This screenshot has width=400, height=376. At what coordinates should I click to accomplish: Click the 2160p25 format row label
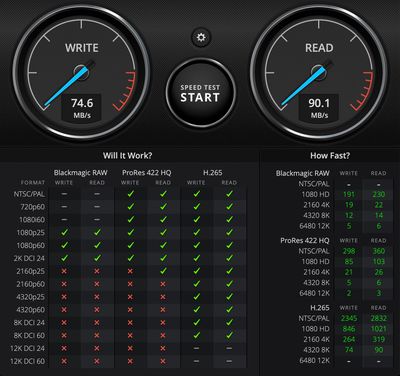31,271
